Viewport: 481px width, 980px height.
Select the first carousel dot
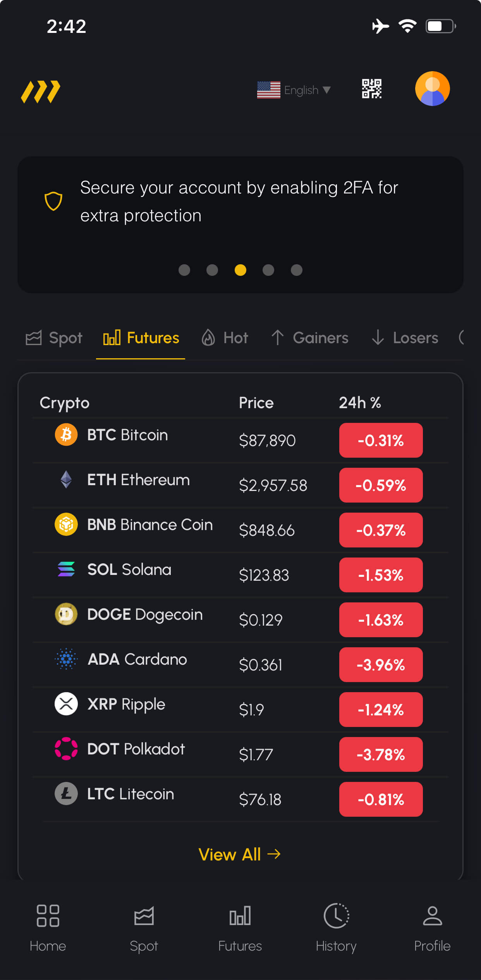184,270
